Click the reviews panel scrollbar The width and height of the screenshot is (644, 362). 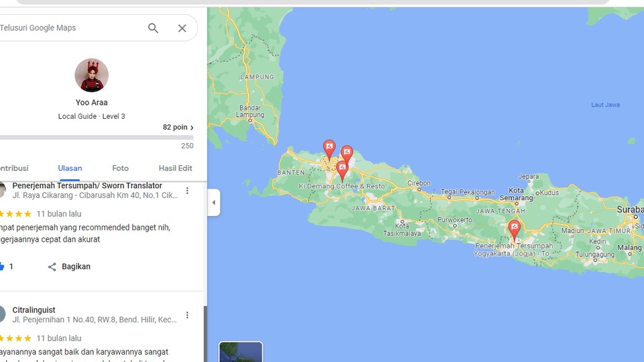(205, 333)
